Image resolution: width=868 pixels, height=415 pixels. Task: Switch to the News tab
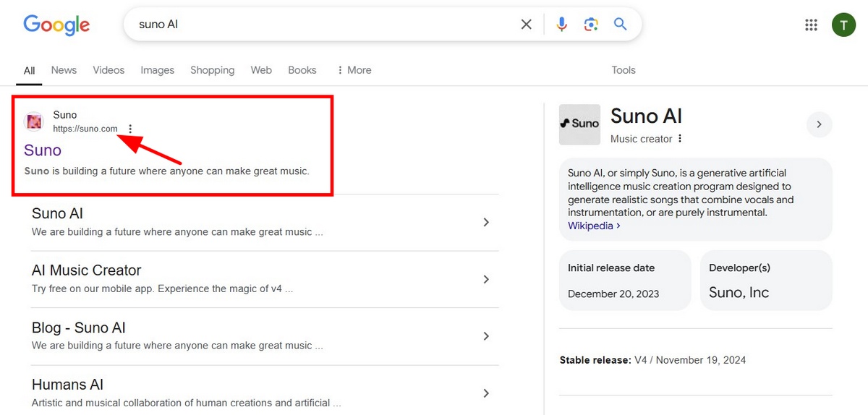(64, 70)
